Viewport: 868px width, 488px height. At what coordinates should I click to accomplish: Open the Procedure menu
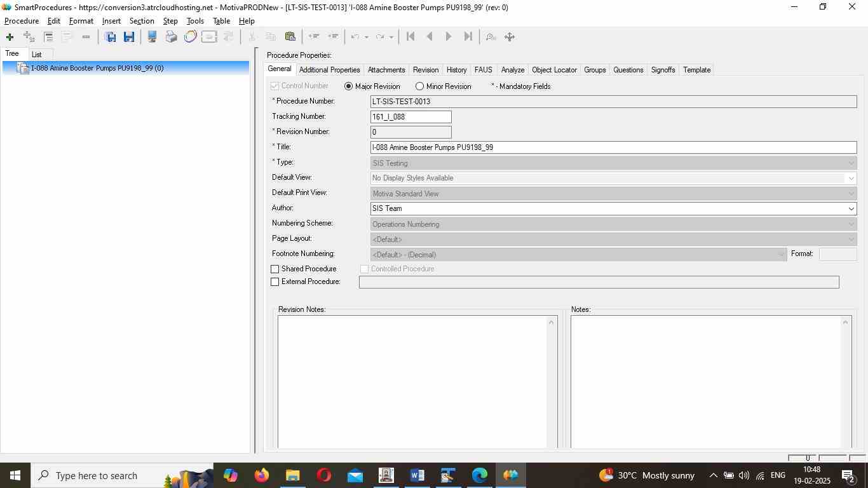tap(22, 21)
